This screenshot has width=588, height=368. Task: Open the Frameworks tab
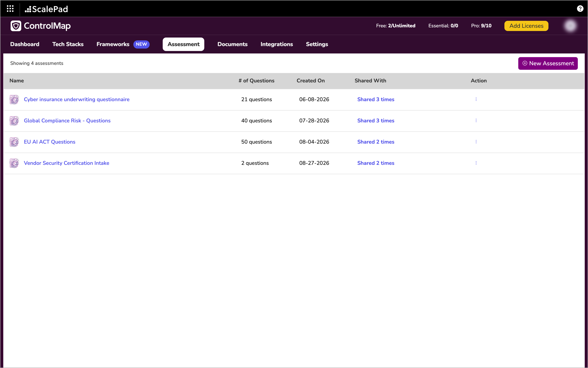coord(113,44)
